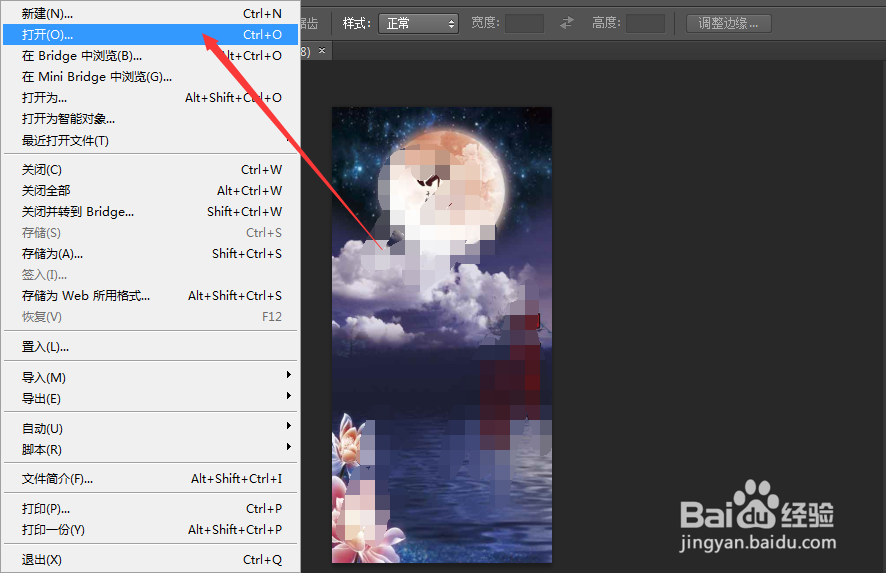Image resolution: width=886 pixels, height=573 pixels.
Task: Choose 新建(N)... from File menu
Action: (x=151, y=14)
